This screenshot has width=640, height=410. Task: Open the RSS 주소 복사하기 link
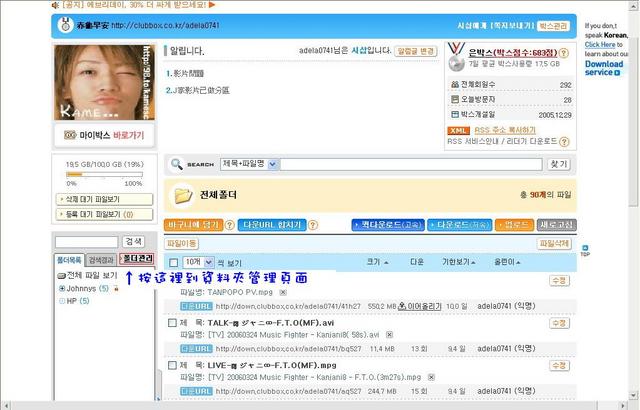(x=505, y=131)
